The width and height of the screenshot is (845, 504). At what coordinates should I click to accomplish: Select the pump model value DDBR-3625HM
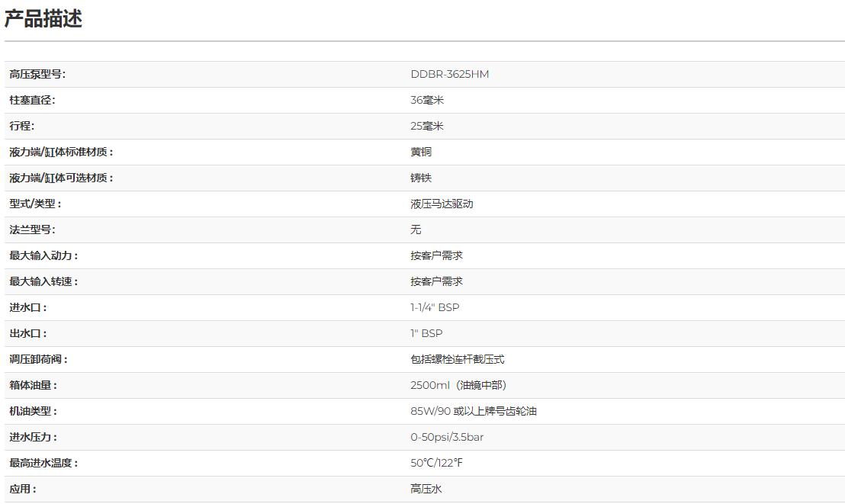tap(449, 74)
